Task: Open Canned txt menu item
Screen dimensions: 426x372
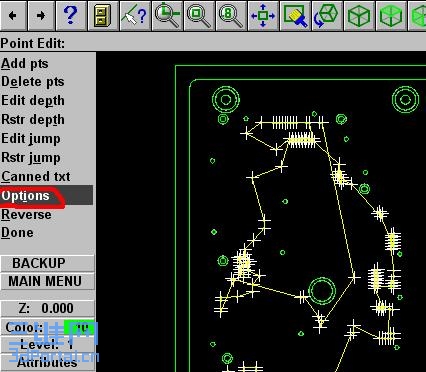Action: 36,176
